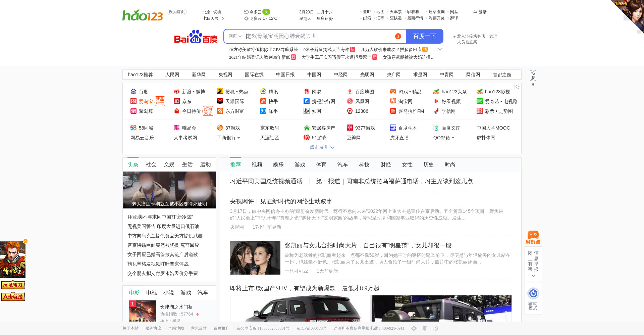Open news 拜登:美不寻求同中国打“新冷战”
The height and width of the screenshot is (335, 644).
[160, 217]
